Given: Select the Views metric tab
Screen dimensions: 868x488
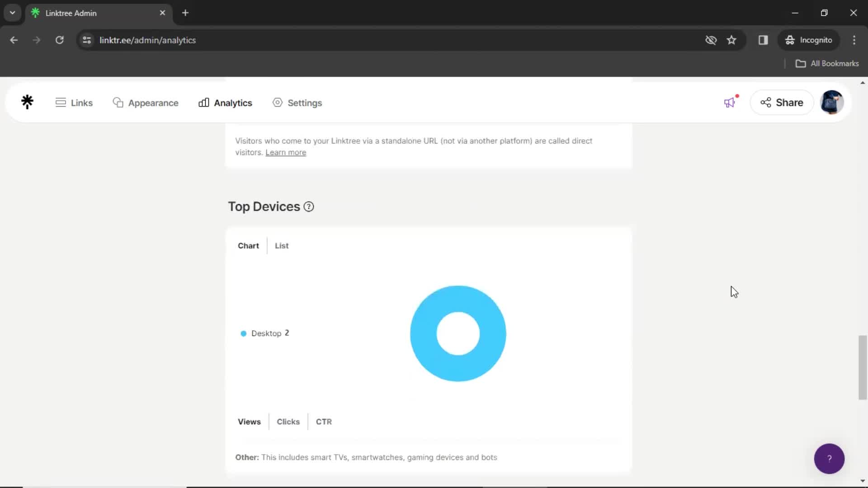Looking at the screenshot, I should coord(249,422).
